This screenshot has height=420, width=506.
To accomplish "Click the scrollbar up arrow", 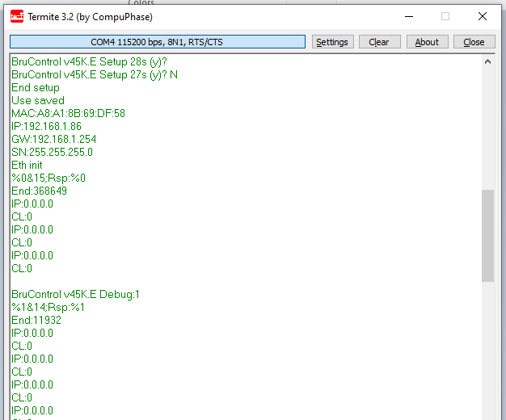I will click(487, 61).
